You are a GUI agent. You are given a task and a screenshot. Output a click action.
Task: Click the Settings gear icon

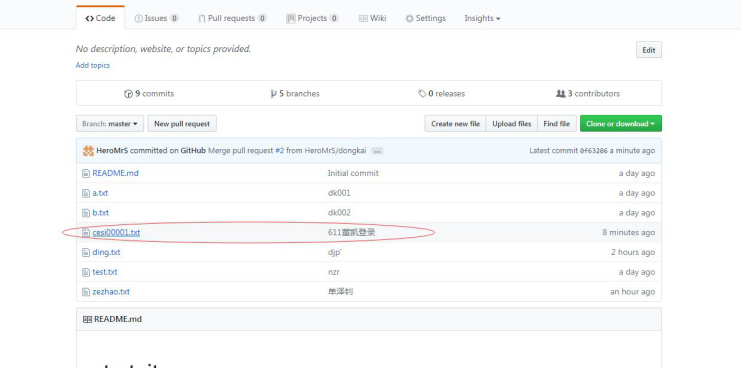[x=409, y=18]
